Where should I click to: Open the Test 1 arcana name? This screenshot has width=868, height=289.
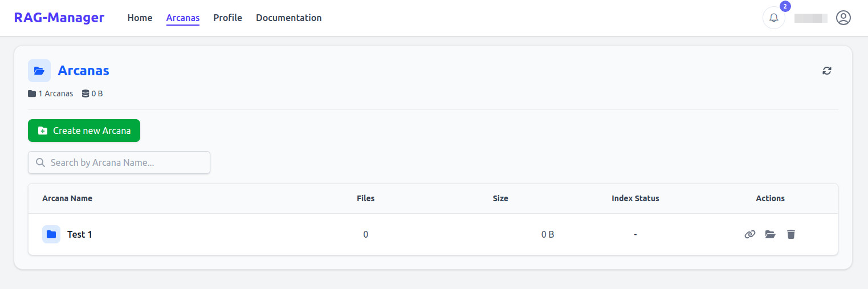[80, 234]
